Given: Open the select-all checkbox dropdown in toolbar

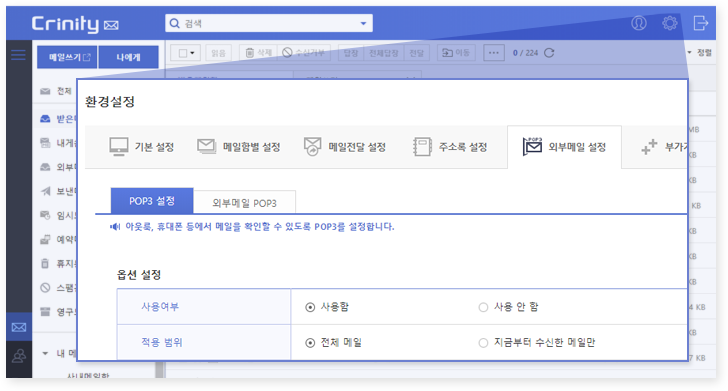Looking at the screenshot, I should [185, 53].
